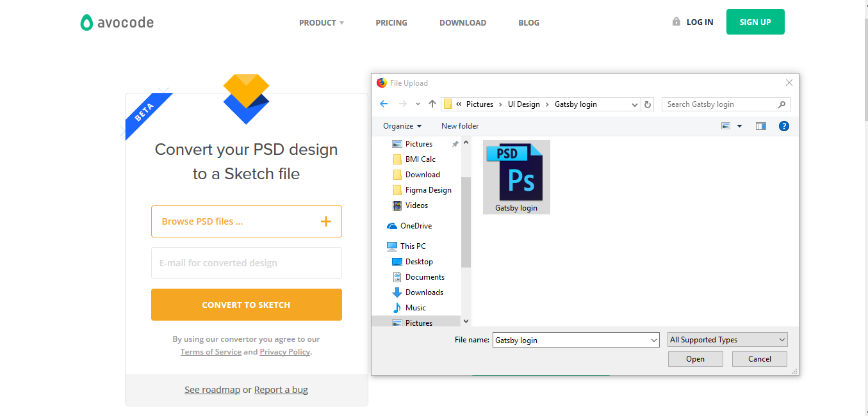Screen dimensions: 868x416
Task: Open the view options dropdown arrow
Action: click(x=739, y=126)
